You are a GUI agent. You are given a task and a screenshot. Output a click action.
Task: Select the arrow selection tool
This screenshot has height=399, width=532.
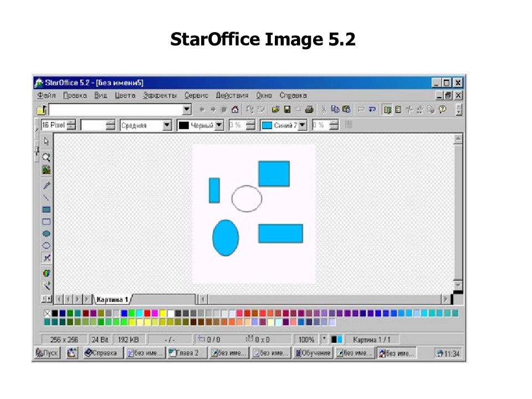47,141
